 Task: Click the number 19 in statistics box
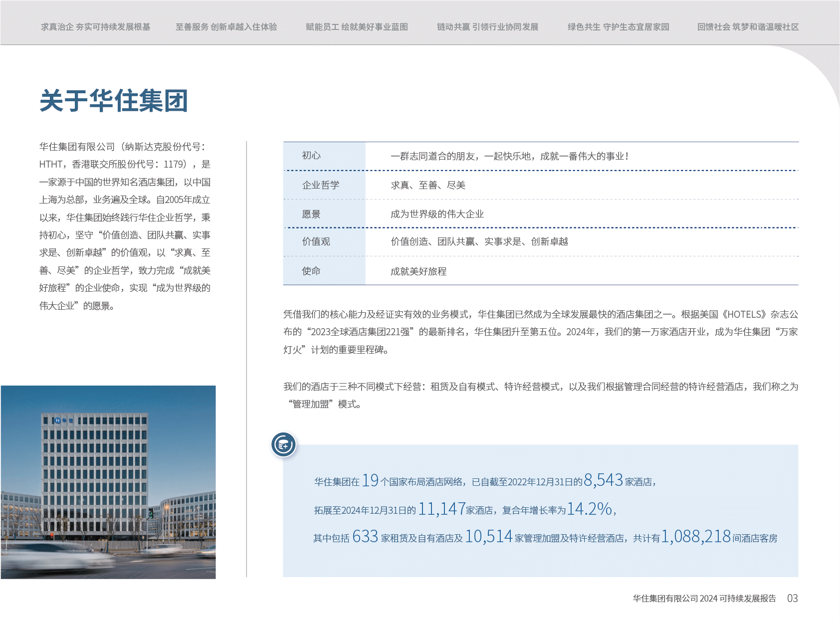[x=370, y=480]
